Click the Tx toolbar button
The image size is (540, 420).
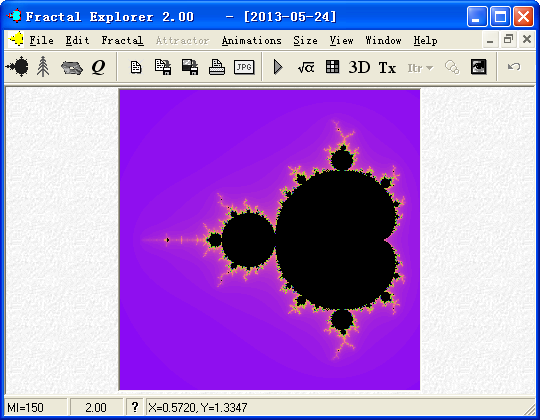[387, 67]
